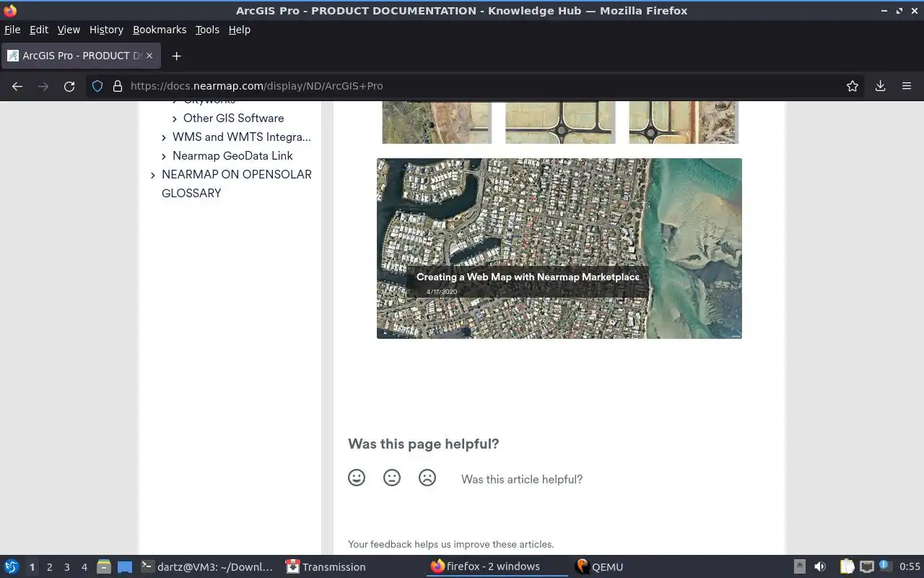Open the firefox - 2 windows taskbar entry
Image resolution: width=924 pixels, height=578 pixels.
497,566
